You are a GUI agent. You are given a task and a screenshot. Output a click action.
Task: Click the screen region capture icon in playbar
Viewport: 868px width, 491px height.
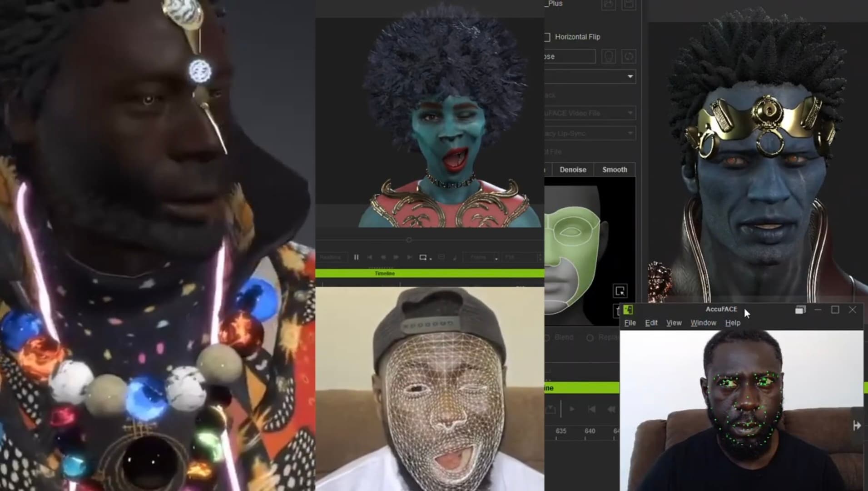[x=423, y=257]
